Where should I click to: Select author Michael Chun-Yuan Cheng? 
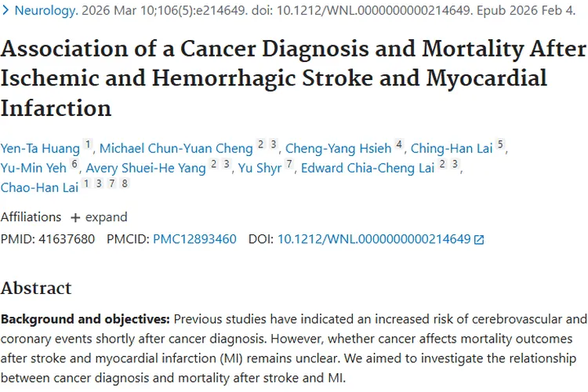tap(176, 147)
